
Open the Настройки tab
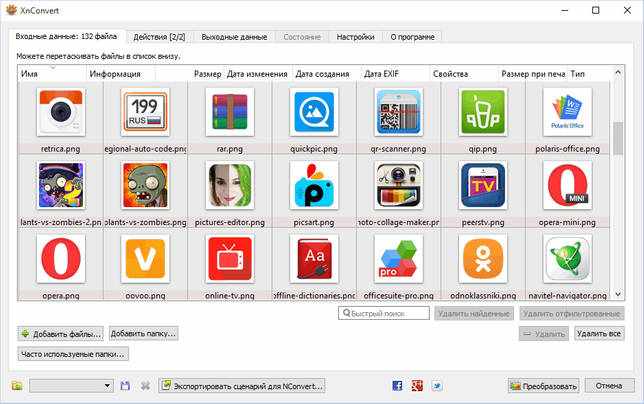[355, 37]
